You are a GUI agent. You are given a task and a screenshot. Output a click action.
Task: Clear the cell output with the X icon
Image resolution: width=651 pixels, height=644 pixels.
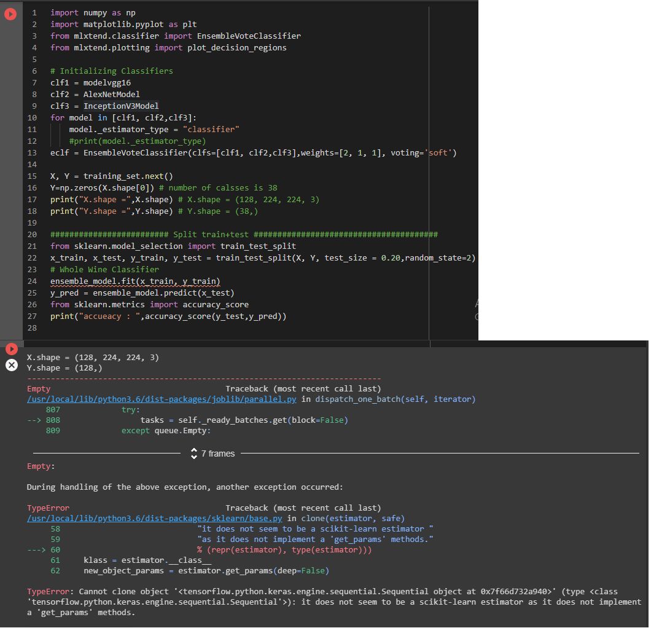pyautogui.click(x=12, y=365)
